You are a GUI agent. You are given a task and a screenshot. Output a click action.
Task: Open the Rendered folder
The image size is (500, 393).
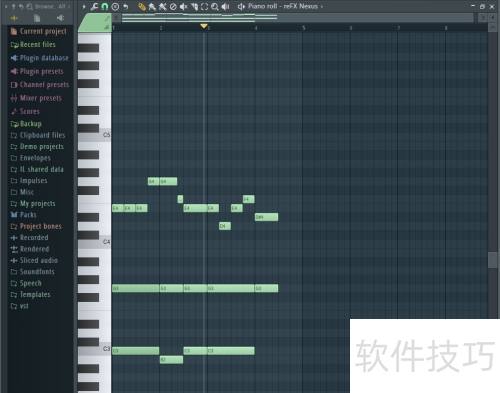click(x=30, y=249)
